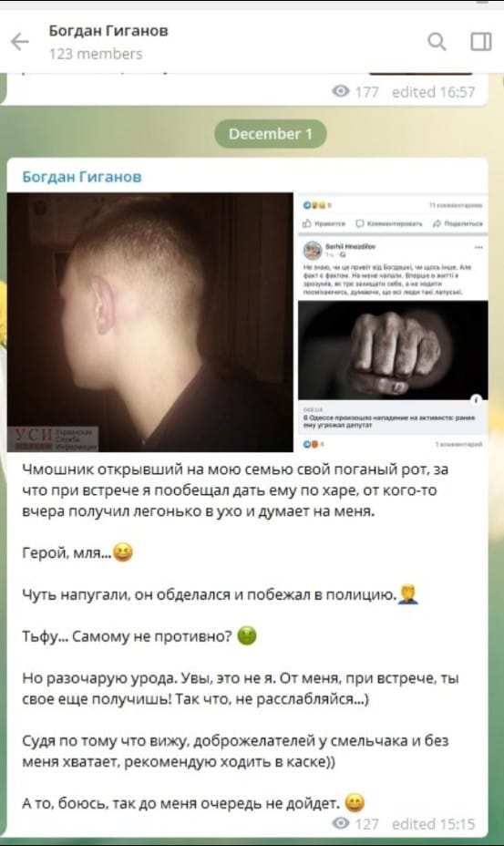Image resolution: width=504 pixels, height=846 pixels.
Task: Click the edited 16:57 timestamp
Action: pos(434,92)
